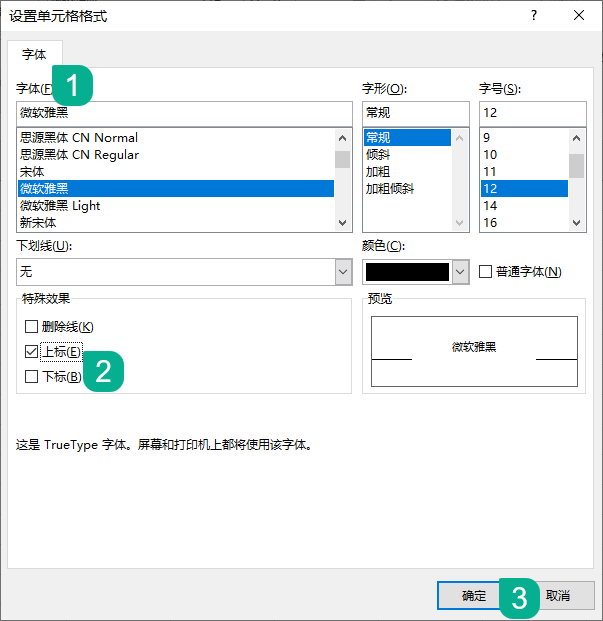Uncheck the 上标 checkbox
This screenshot has height=621, width=603.
[31, 351]
